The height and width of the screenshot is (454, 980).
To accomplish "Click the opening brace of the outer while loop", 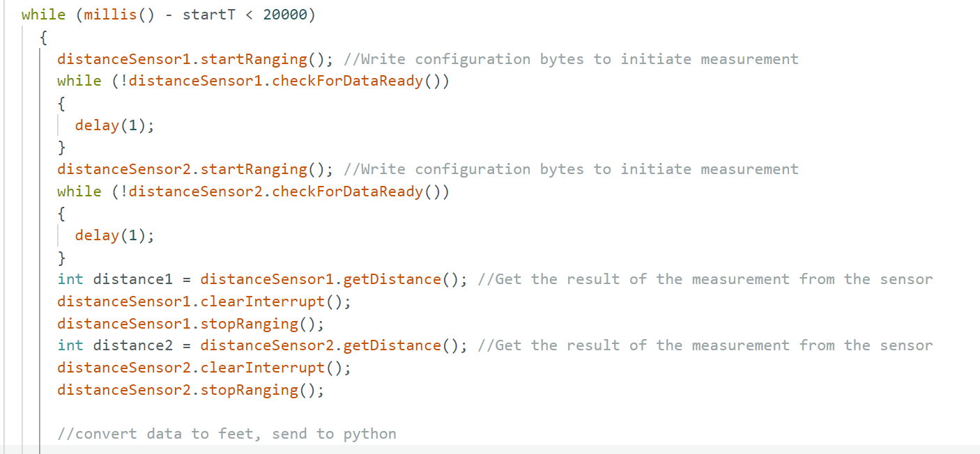I will coord(43,37).
